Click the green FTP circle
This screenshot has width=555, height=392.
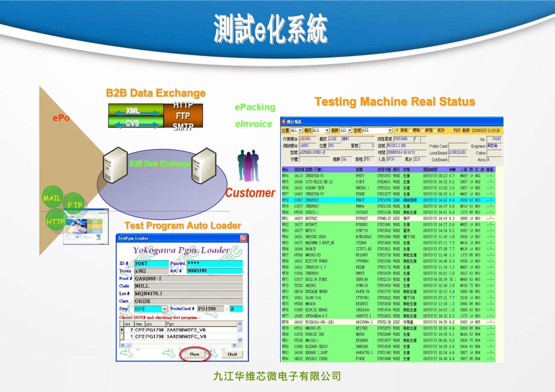75,205
